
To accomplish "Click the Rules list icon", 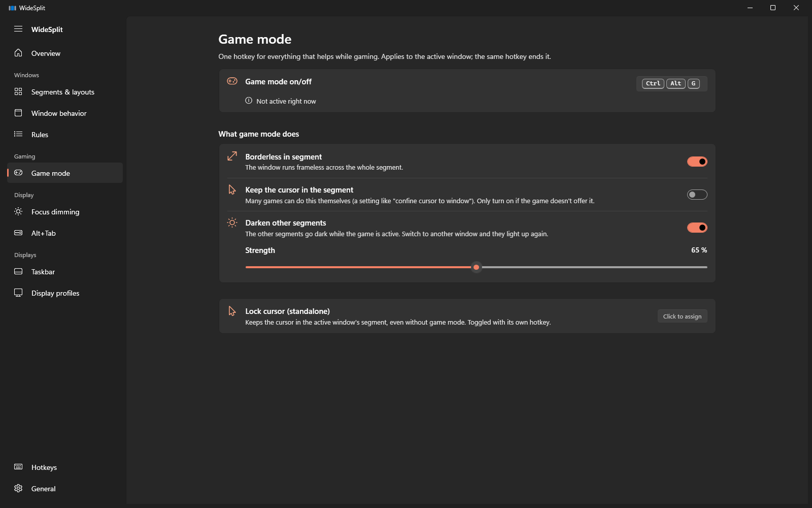I will click(x=18, y=134).
